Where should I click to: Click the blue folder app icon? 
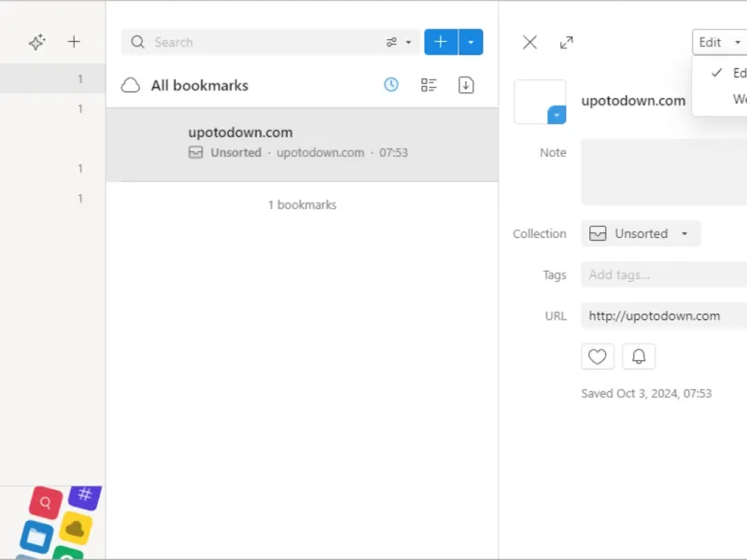coord(36,537)
